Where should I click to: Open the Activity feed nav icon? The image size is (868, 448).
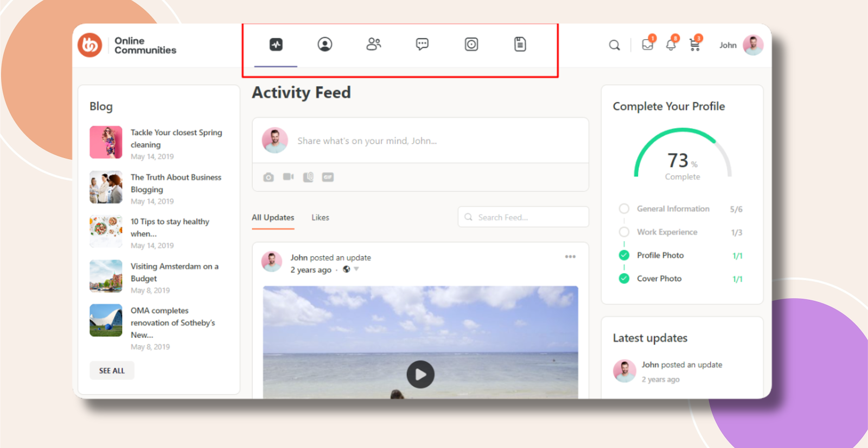[276, 45]
